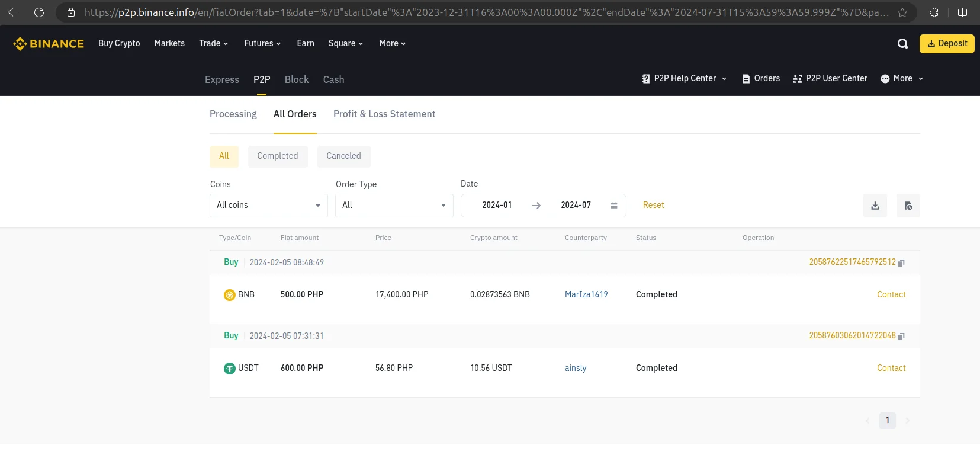Image resolution: width=980 pixels, height=461 pixels.
Task: Contact counterparty for BNB order
Action: 891,294
